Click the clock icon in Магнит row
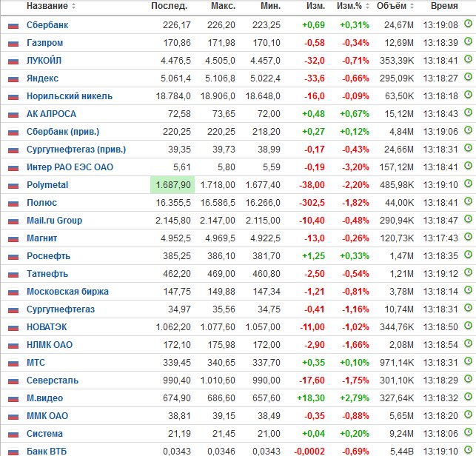 (469, 236)
